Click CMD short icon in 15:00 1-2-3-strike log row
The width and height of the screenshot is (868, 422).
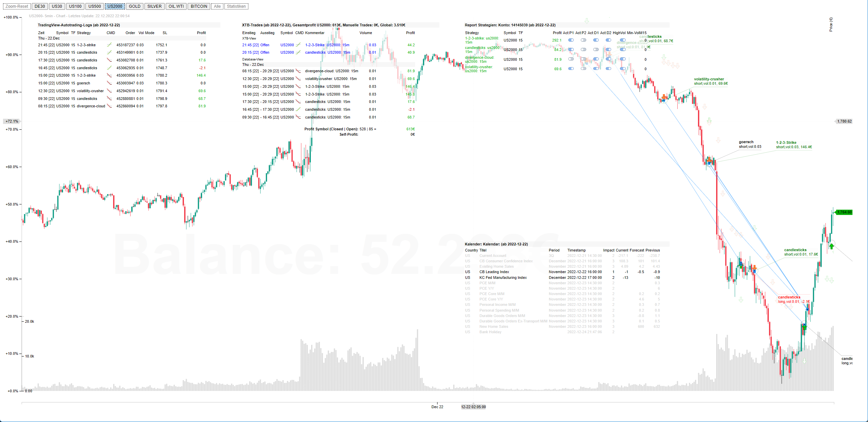(x=109, y=75)
